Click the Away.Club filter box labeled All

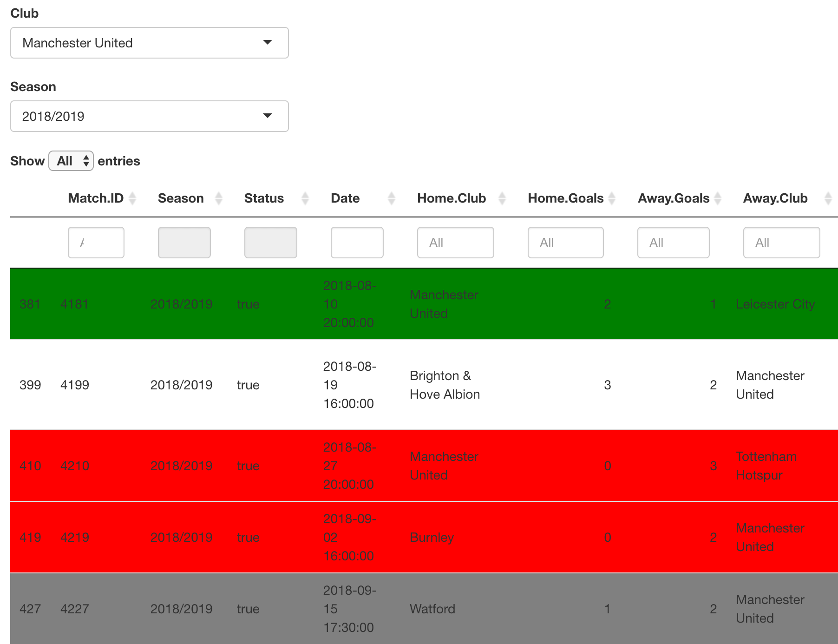[781, 242]
